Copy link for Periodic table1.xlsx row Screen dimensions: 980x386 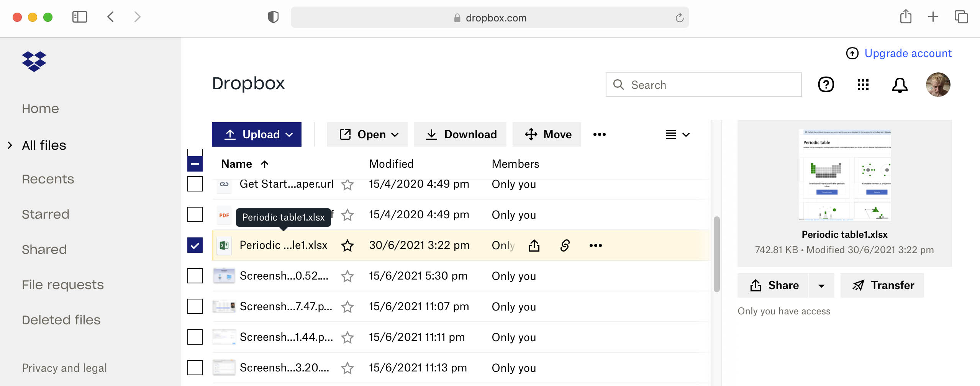(565, 245)
